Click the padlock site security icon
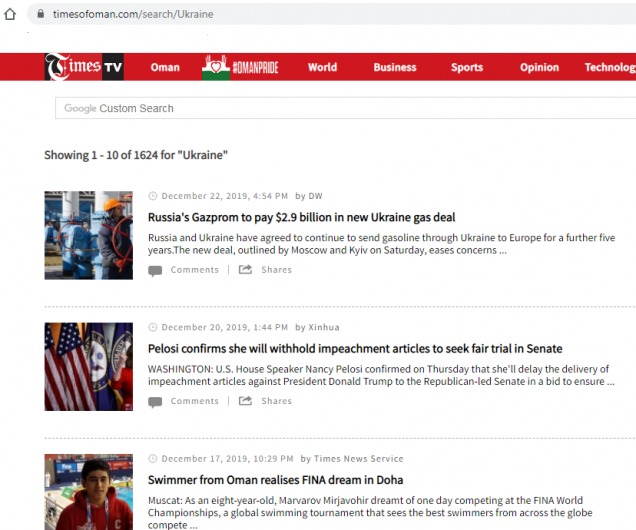636x530 pixels. point(41,14)
